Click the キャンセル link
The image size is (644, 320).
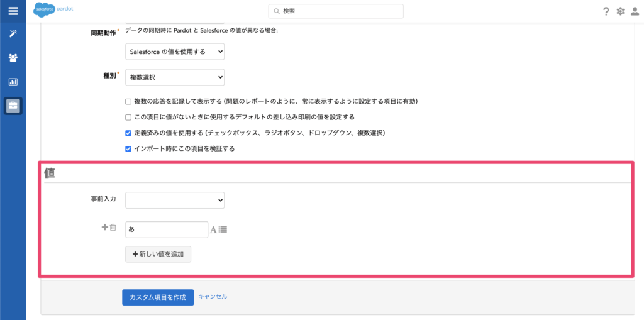coord(213,297)
